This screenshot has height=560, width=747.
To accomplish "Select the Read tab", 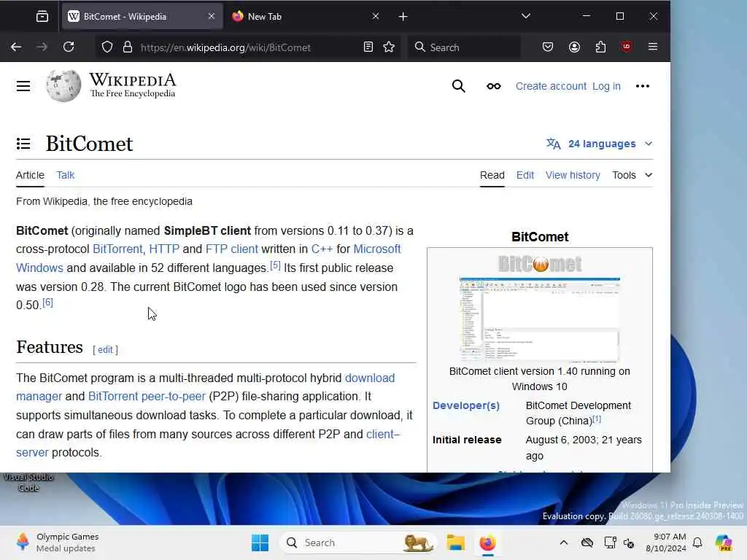I will (492, 175).
